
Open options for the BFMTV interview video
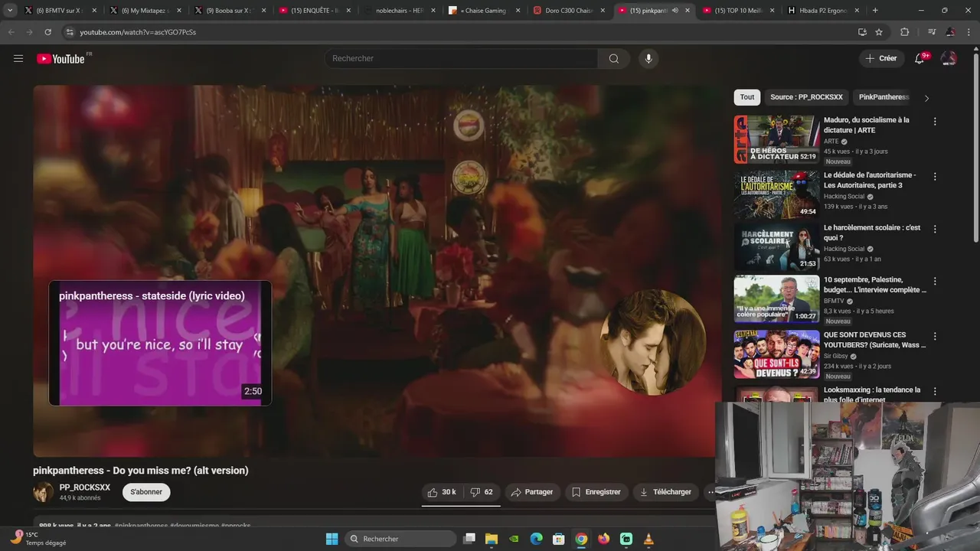tap(934, 281)
